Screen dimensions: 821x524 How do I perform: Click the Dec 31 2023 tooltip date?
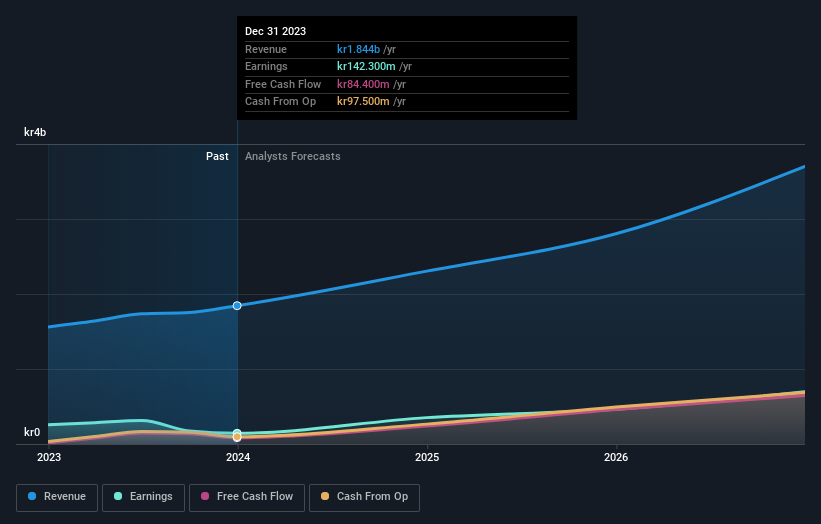point(275,31)
